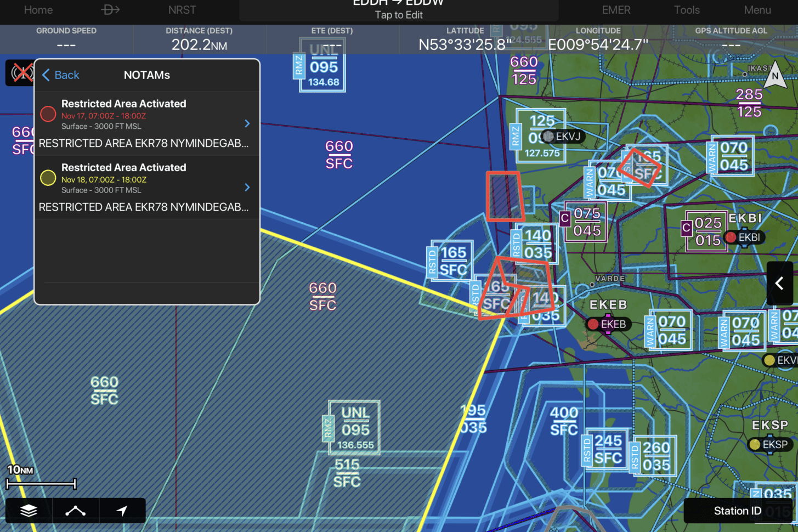Tap the Longitude data field

pos(598,39)
